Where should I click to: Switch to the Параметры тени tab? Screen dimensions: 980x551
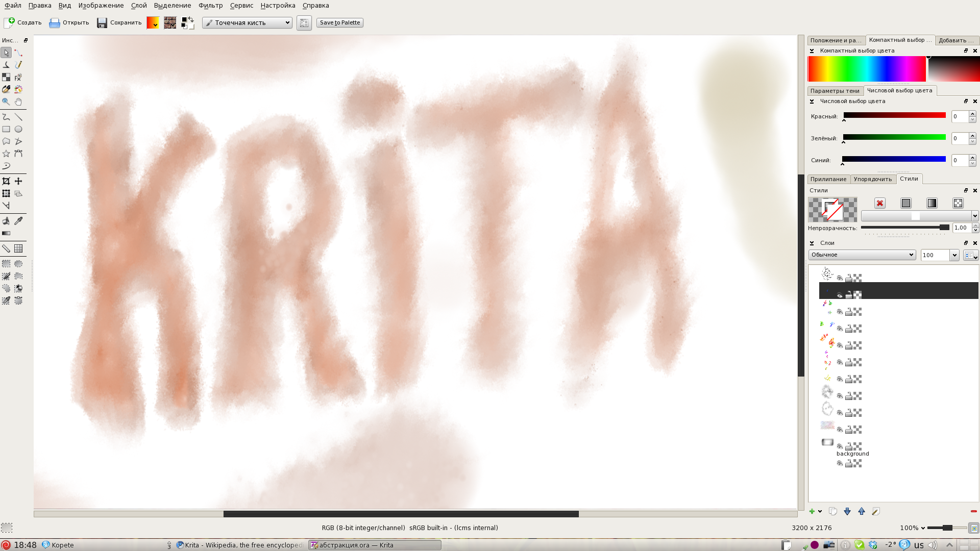(835, 91)
